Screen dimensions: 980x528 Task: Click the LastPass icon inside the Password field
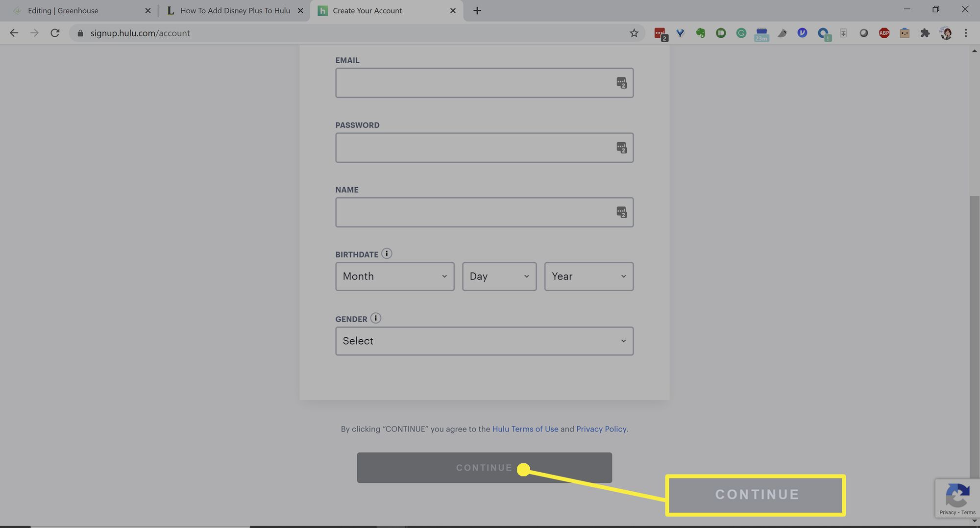coord(621,148)
